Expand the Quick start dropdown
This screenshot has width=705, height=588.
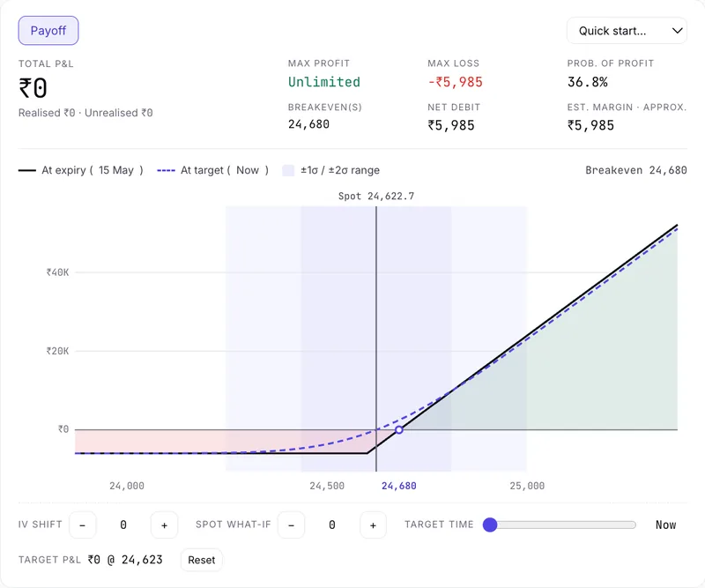click(x=627, y=31)
